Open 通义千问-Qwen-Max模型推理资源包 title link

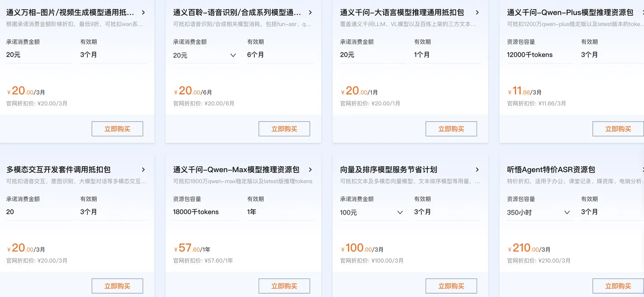[236, 169]
